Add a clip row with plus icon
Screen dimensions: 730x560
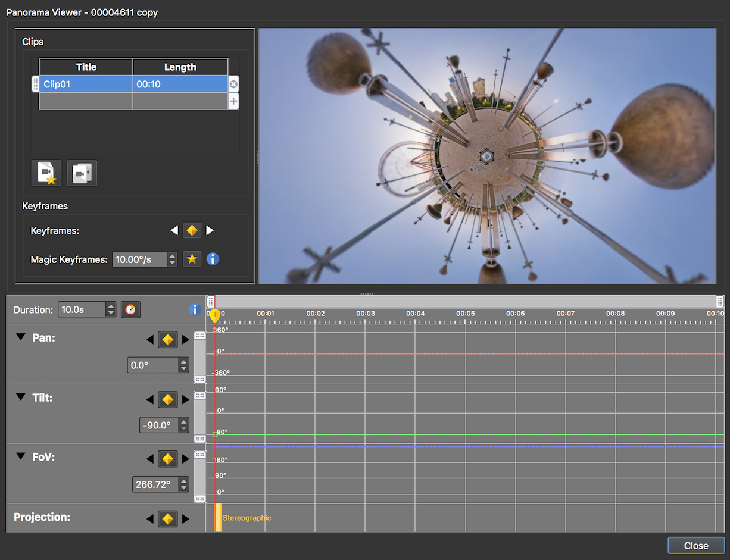pos(233,101)
